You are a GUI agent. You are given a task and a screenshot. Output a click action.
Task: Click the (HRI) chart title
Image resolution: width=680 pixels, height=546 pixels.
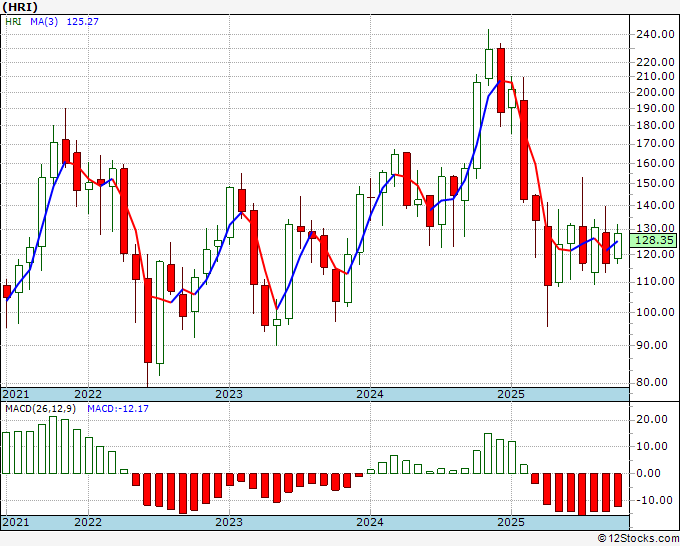tap(20, 7)
